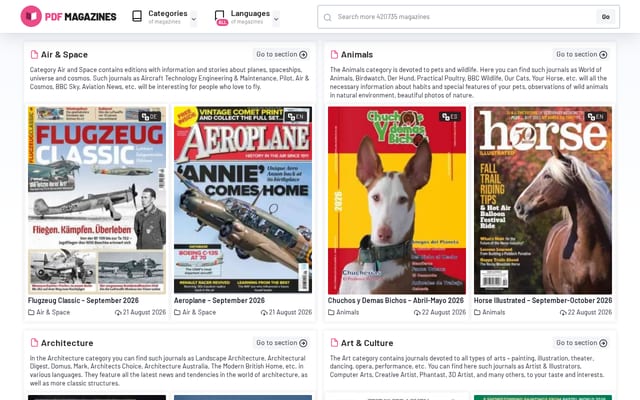Viewport: 640px width, 400px height.
Task: Click arrow icon in Air & Space Go to section
Action: pyautogui.click(x=303, y=55)
